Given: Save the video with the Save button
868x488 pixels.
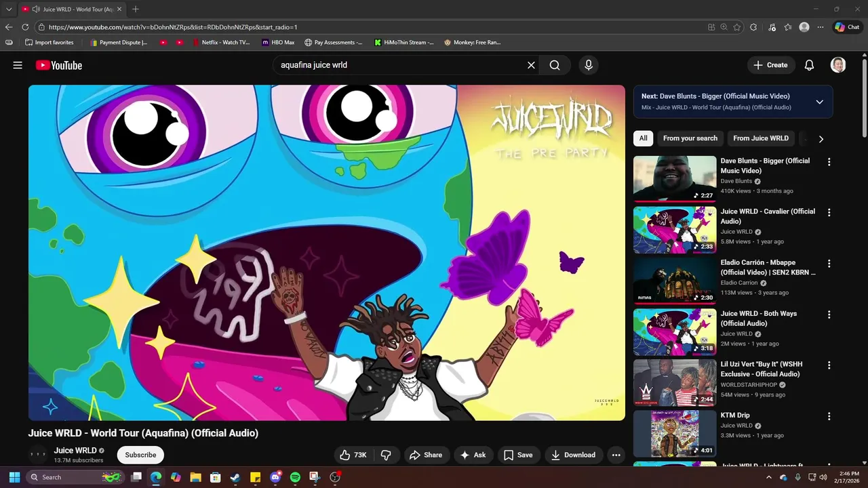Looking at the screenshot, I should (518, 455).
